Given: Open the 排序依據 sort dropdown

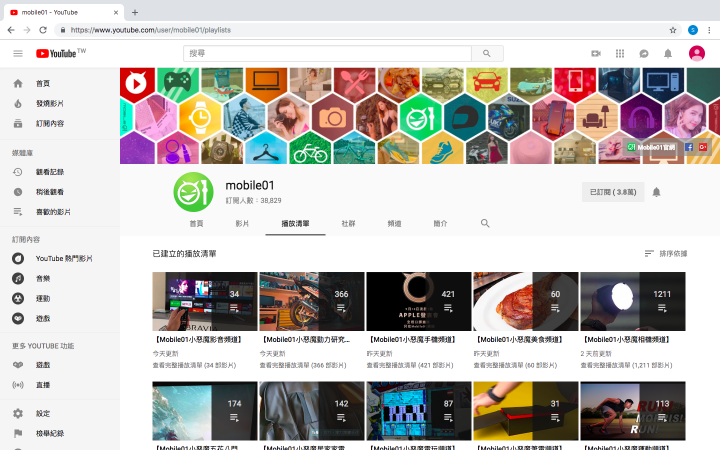Looking at the screenshot, I should tap(666, 253).
